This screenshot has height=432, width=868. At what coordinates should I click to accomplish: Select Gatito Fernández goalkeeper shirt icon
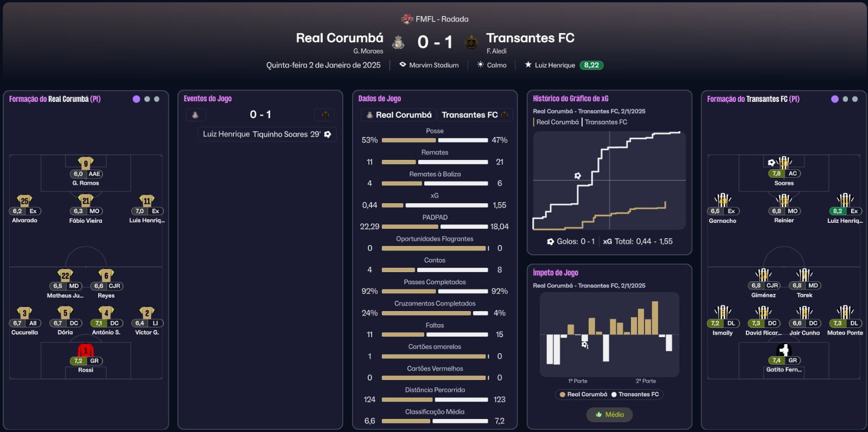point(784,350)
